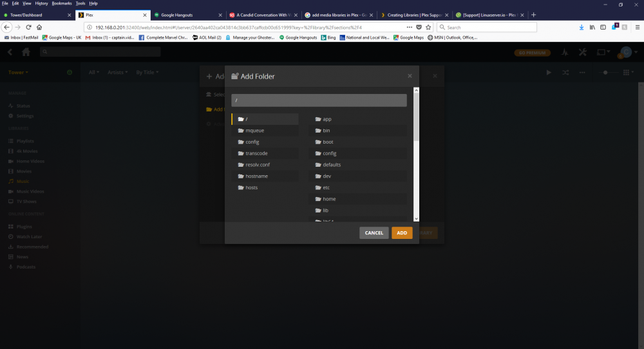Select the hosts entry

[265, 187]
